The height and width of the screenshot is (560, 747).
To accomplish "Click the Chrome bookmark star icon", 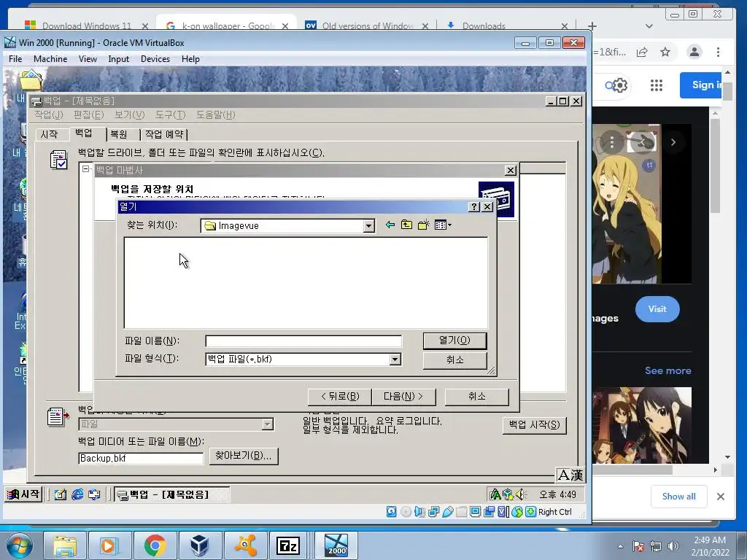I will [x=665, y=52].
